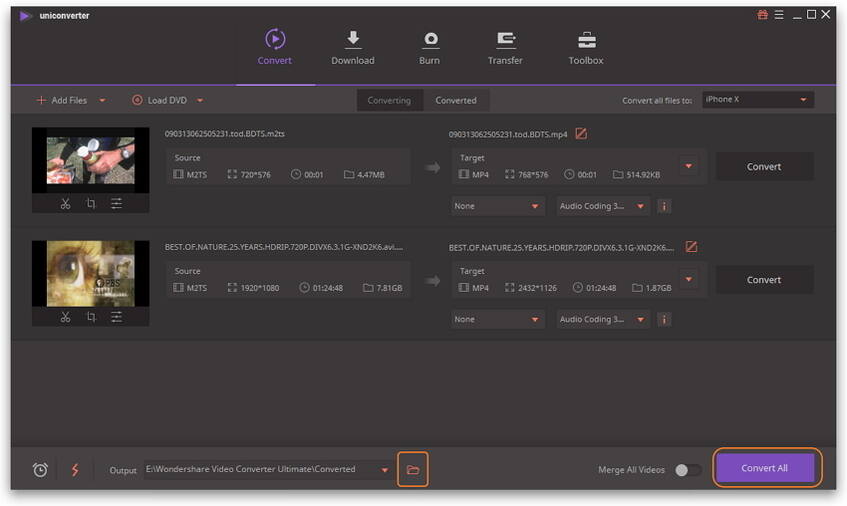The image size is (847, 506).
Task: Click the Transfer device icon
Action: tap(506, 40)
